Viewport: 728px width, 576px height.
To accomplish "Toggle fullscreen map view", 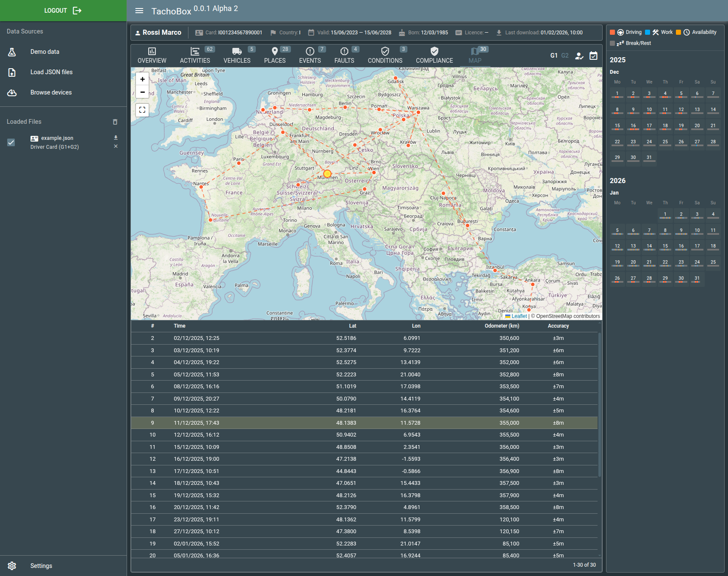I will (142, 110).
